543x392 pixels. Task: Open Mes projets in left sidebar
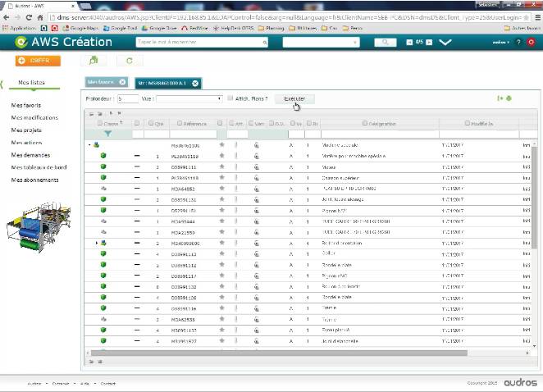pos(28,130)
